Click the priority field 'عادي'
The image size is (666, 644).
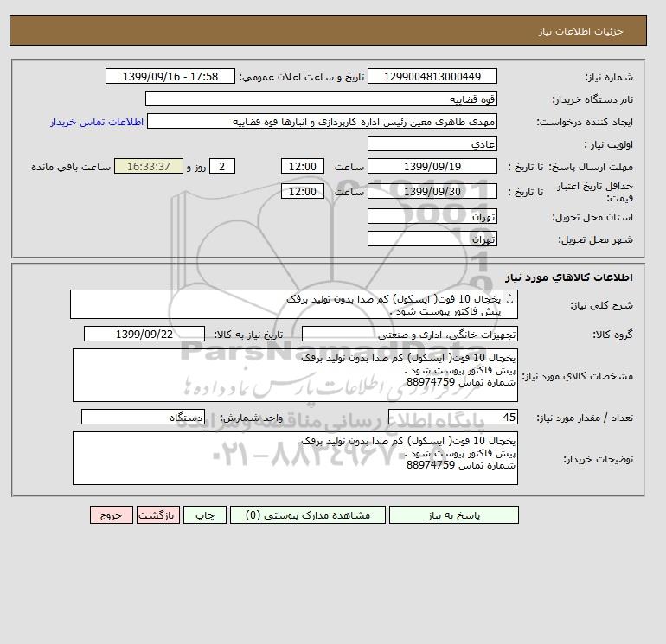432,143
